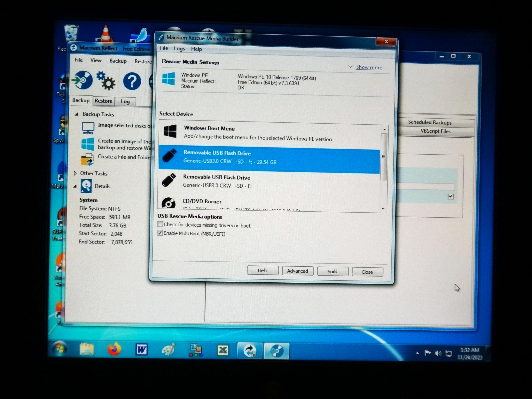Collapse the Backup Tasks section
Image resolution: width=532 pixels, height=399 pixels.
(77, 114)
